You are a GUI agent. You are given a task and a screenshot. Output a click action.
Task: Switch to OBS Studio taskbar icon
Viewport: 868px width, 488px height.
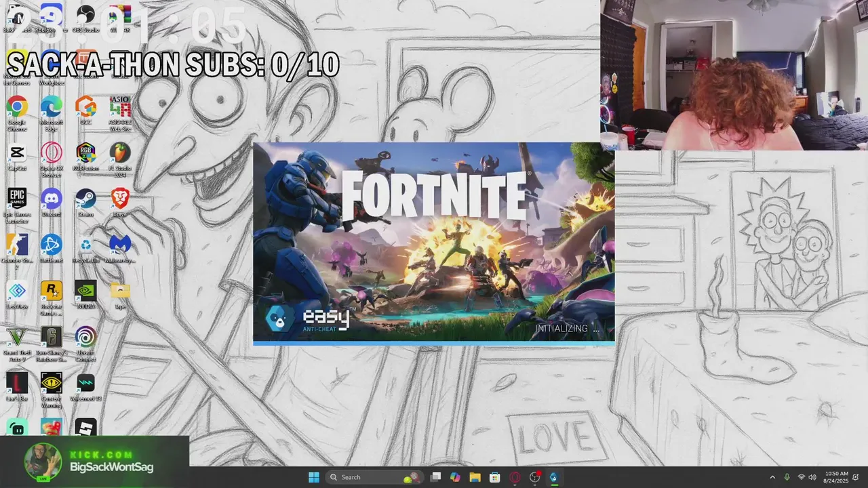[534, 477]
